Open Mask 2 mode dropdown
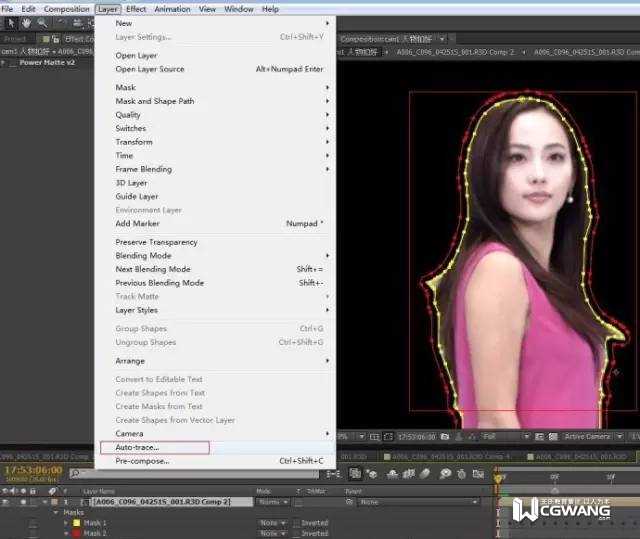 click(273, 533)
